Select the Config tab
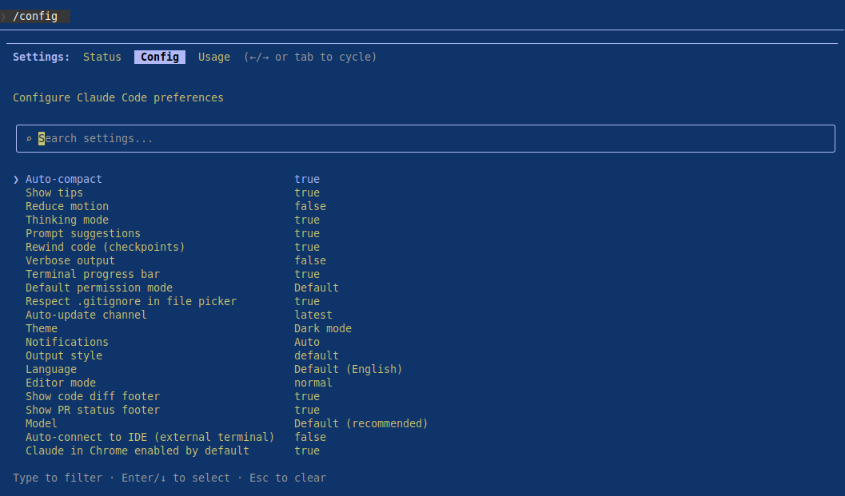845x496 pixels. point(160,57)
